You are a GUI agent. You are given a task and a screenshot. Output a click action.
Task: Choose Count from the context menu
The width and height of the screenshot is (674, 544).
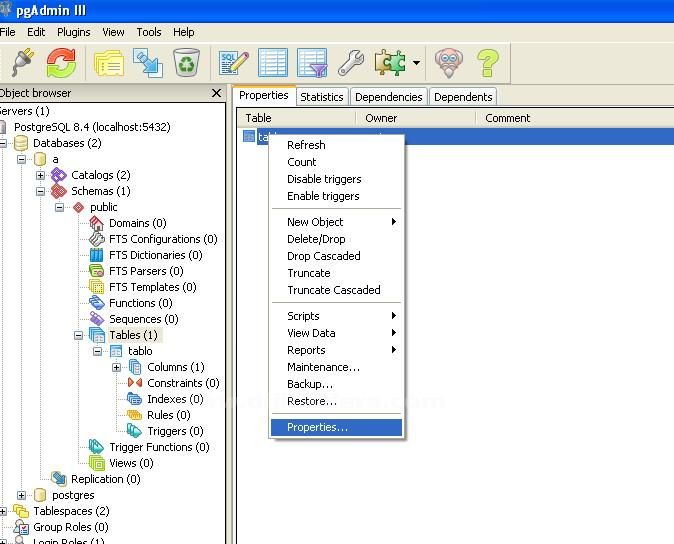point(337,162)
